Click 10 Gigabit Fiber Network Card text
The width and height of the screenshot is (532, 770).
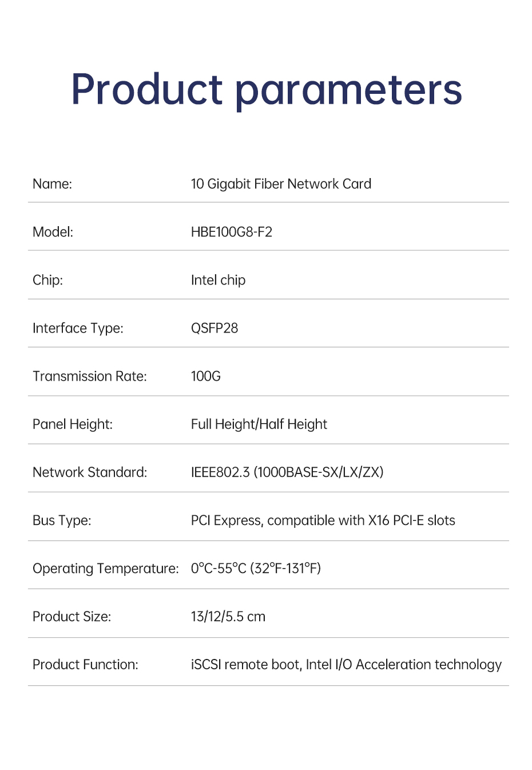[281, 184]
